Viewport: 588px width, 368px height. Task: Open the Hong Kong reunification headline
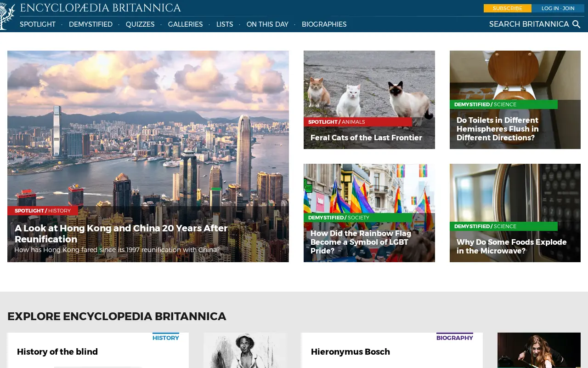pyautogui.click(x=121, y=234)
